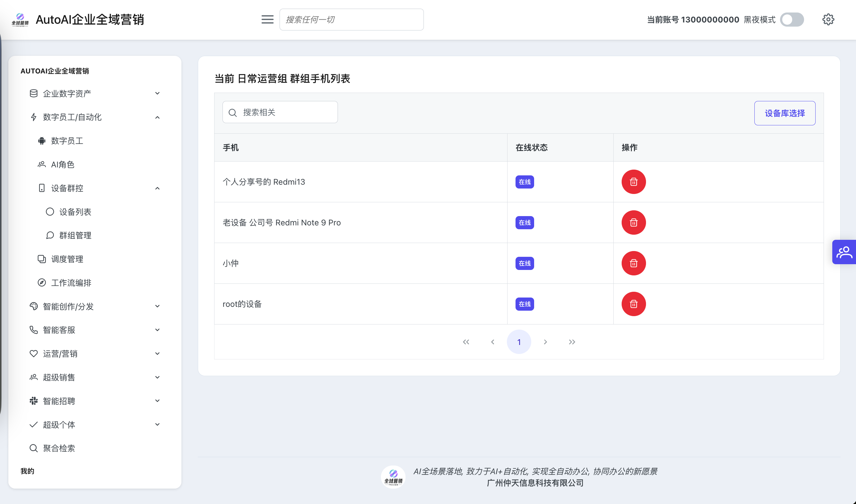Click the copy icon beside 调度管理
This screenshot has height=504, width=856.
41,259
